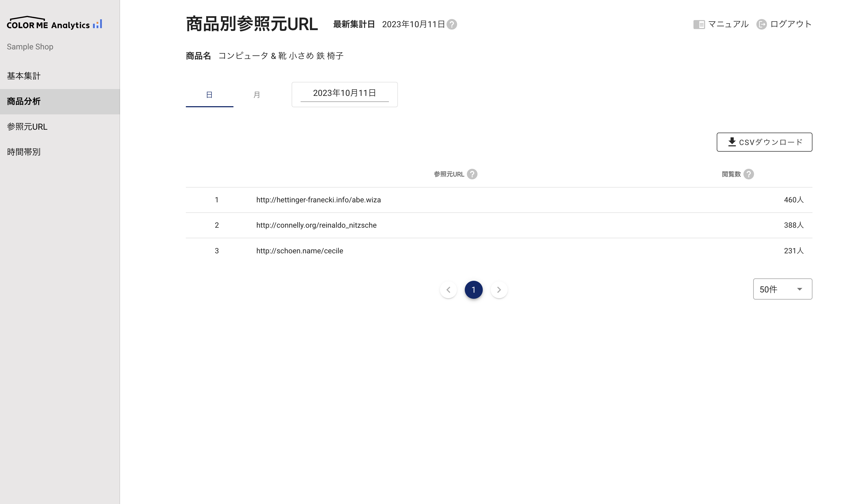This screenshot has height=504, width=864.
Task: Click the 参照元URL column header
Action: pos(449,174)
